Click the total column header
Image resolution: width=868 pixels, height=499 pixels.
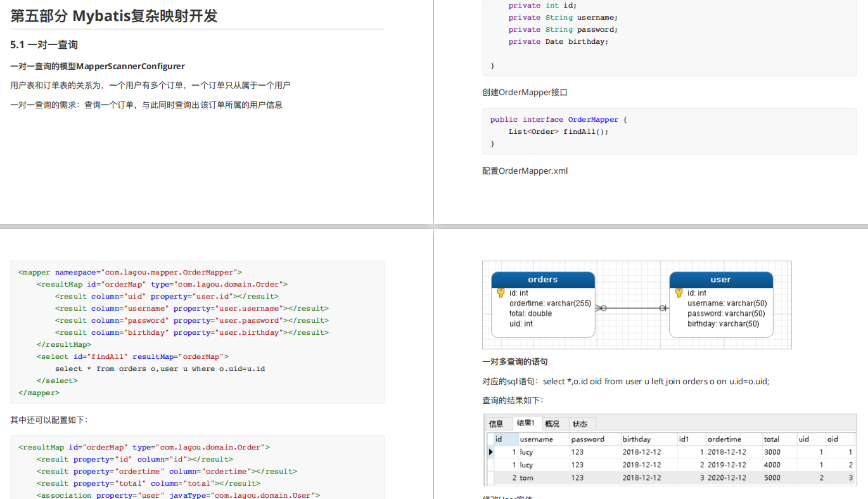pos(779,439)
